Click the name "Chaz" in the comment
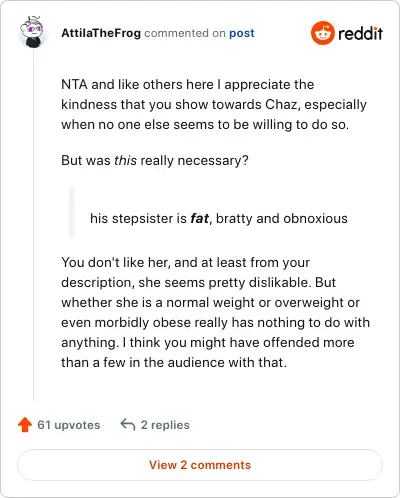The image size is (400, 498). point(281,104)
